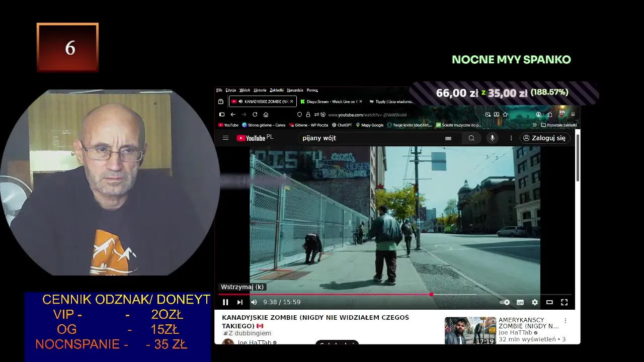Turn on video subtitles
This screenshot has height=362, width=644.
pyautogui.click(x=520, y=302)
